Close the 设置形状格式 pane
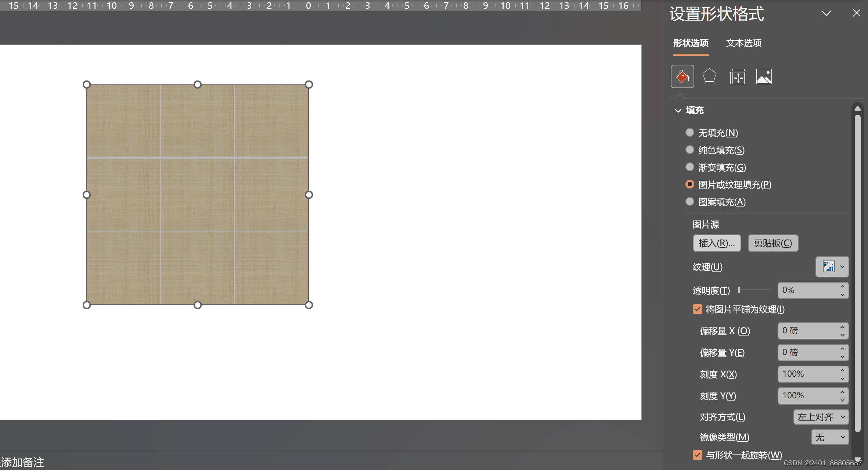This screenshot has height=470, width=868. tap(856, 13)
